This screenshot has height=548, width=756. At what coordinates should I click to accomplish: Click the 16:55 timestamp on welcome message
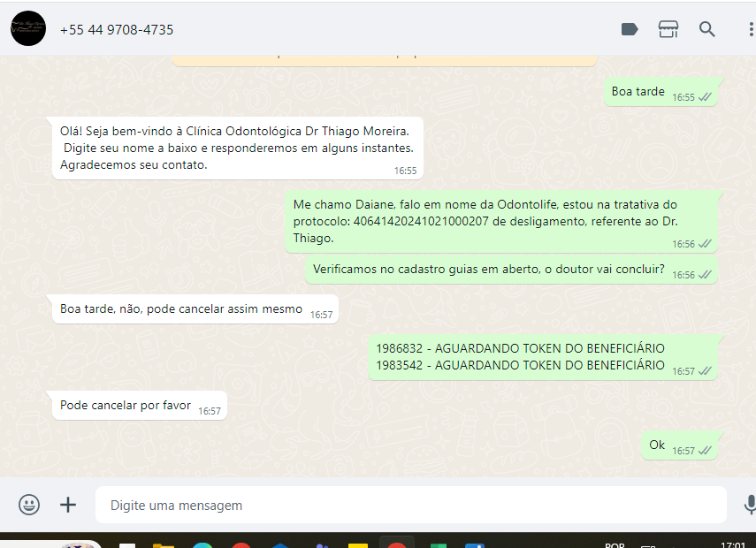point(405,171)
